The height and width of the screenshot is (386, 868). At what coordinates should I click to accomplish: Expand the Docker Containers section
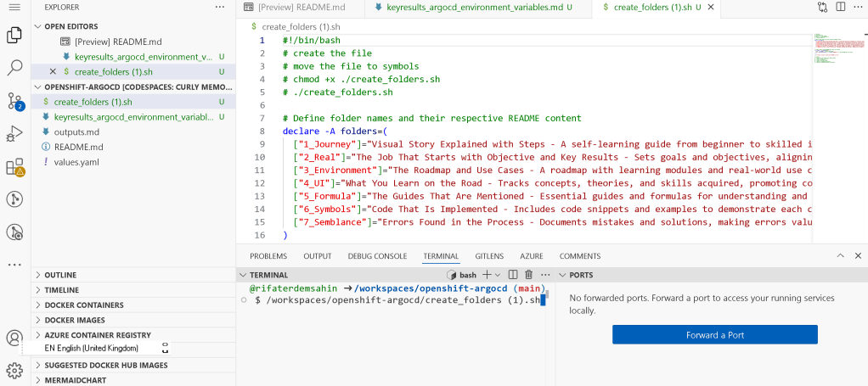point(133,305)
